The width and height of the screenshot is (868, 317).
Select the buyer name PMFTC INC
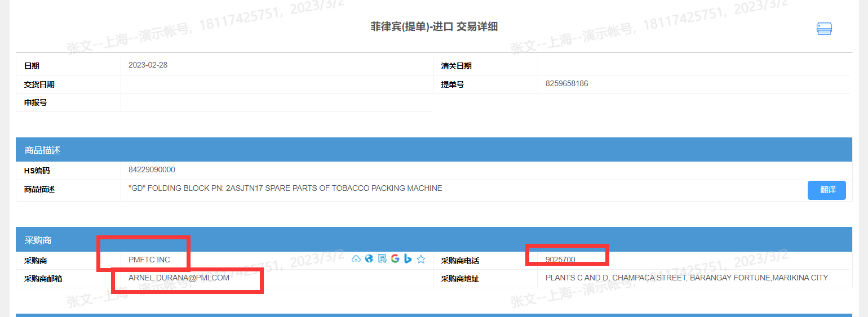click(149, 260)
